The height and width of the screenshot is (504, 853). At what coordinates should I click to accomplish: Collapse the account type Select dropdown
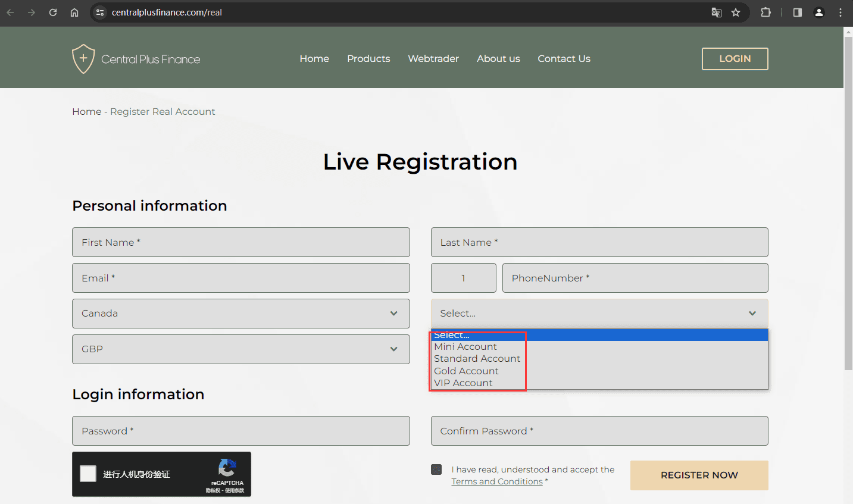(599, 314)
